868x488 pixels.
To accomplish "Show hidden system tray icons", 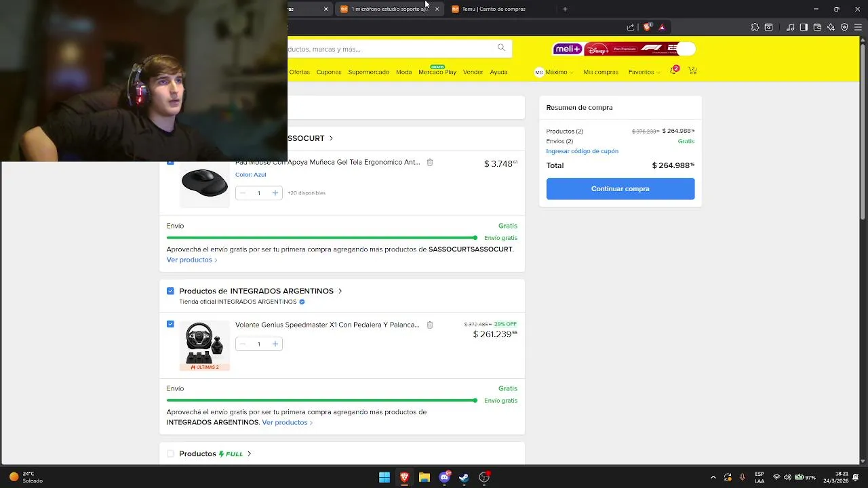I will [713, 477].
